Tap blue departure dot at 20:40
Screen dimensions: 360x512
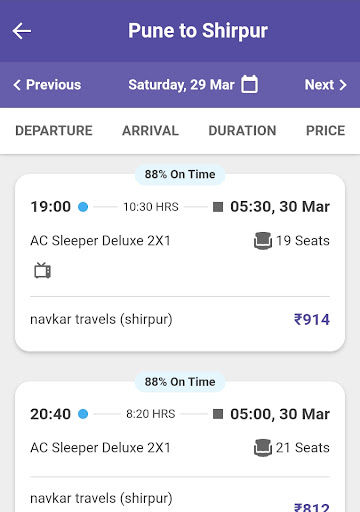click(83, 414)
